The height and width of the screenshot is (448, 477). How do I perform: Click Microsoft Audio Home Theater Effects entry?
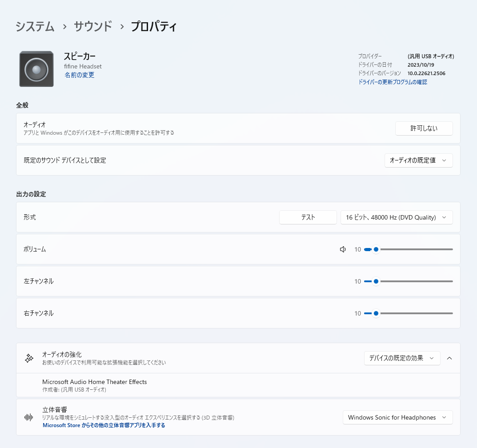[x=95, y=382]
